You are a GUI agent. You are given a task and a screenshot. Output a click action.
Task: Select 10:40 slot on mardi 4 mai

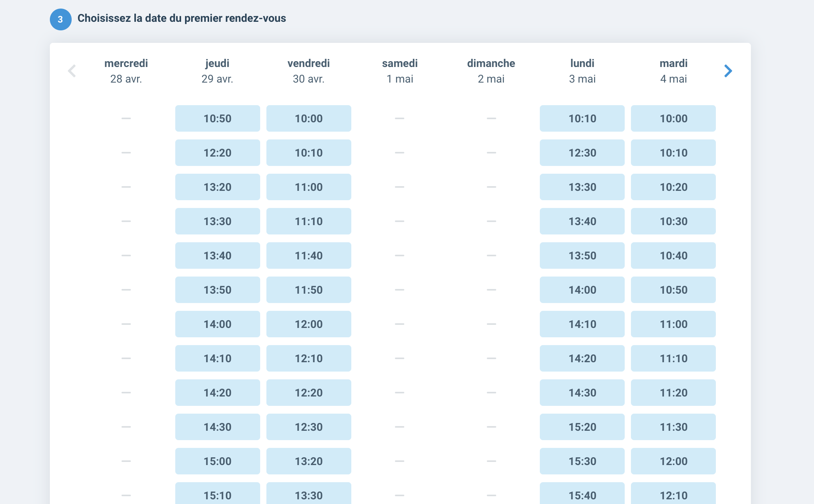[673, 256]
